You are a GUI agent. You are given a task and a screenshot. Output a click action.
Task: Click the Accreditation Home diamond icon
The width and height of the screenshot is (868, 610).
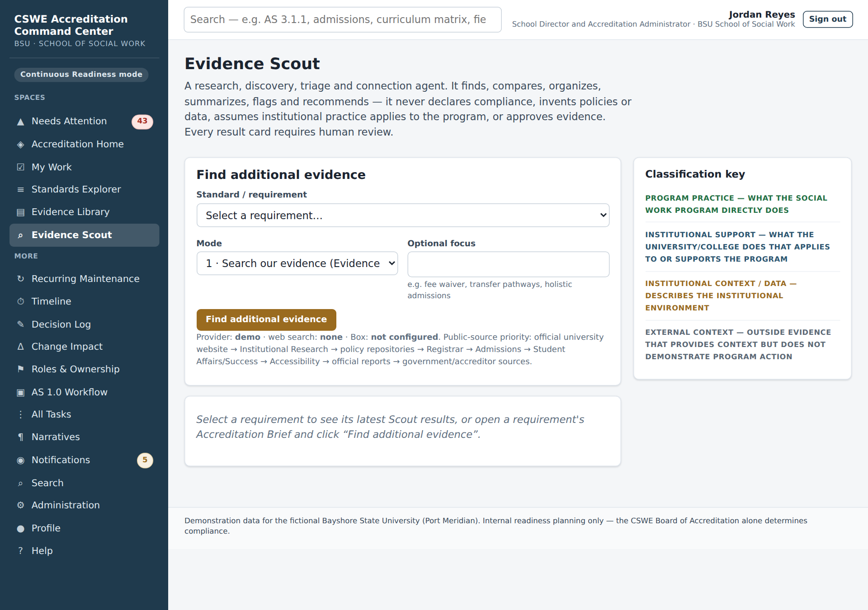pos(20,145)
